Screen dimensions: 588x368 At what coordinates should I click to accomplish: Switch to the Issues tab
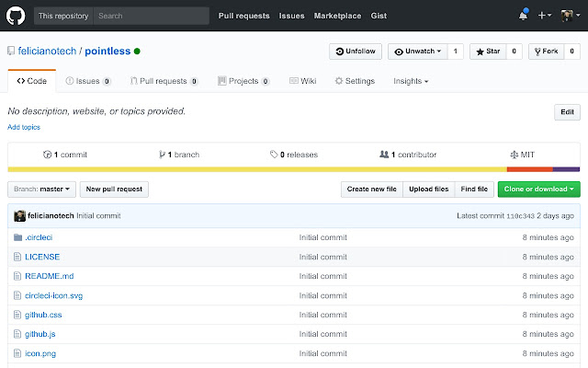click(x=88, y=81)
